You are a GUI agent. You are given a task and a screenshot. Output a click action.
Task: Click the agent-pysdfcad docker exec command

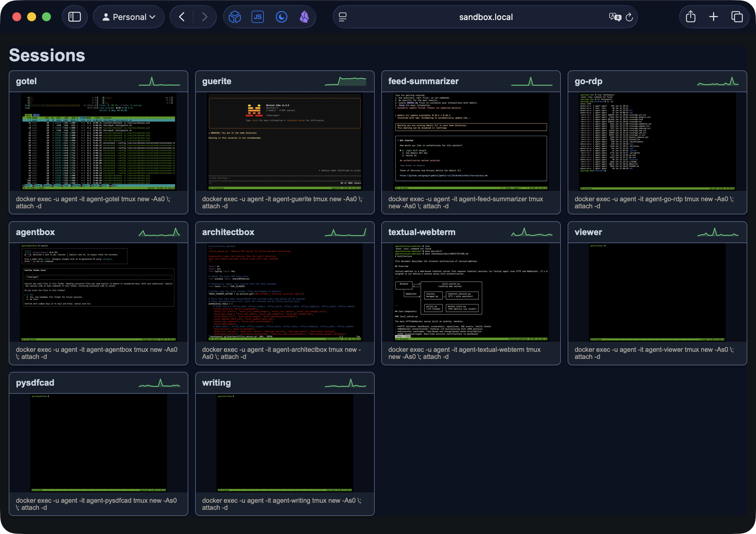tap(96, 504)
